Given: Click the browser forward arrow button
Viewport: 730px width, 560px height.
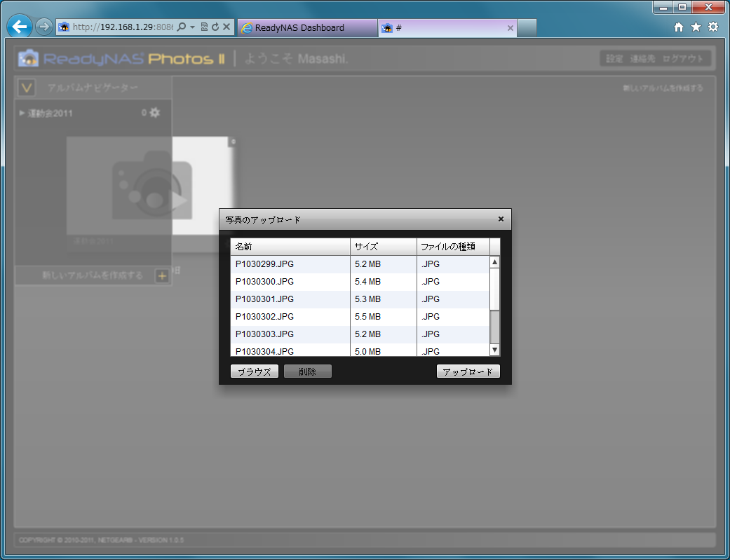Looking at the screenshot, I should pos(43,27).
